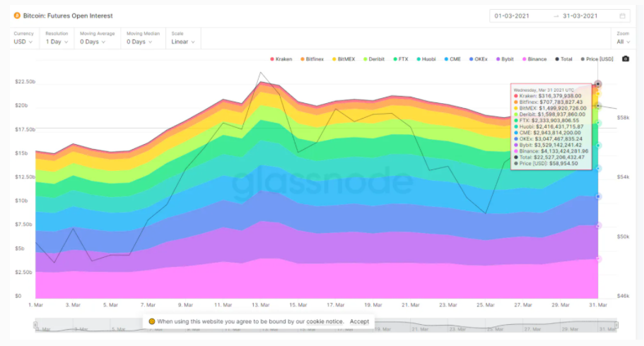Toggle Price [USD] series in legend

[597, 59]
